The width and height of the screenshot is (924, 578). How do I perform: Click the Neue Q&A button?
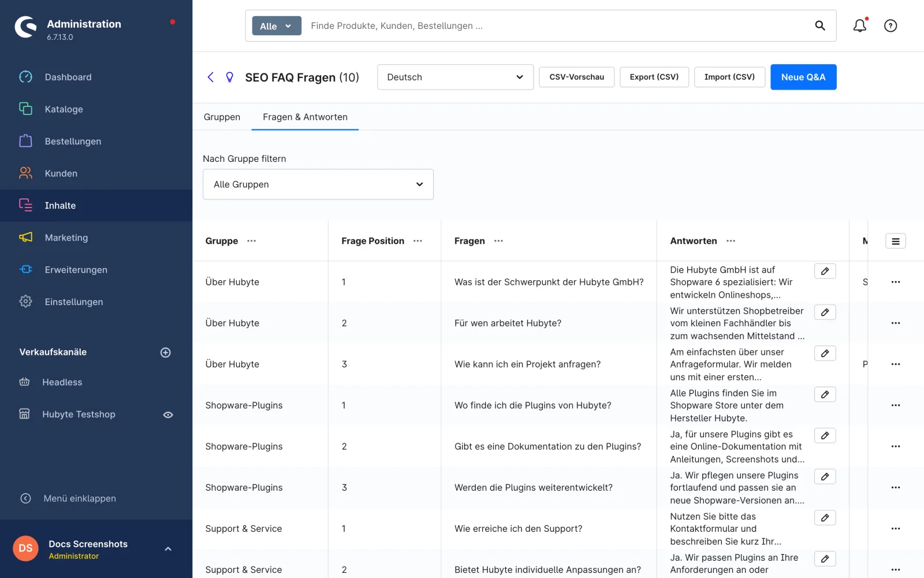point(803,77)
